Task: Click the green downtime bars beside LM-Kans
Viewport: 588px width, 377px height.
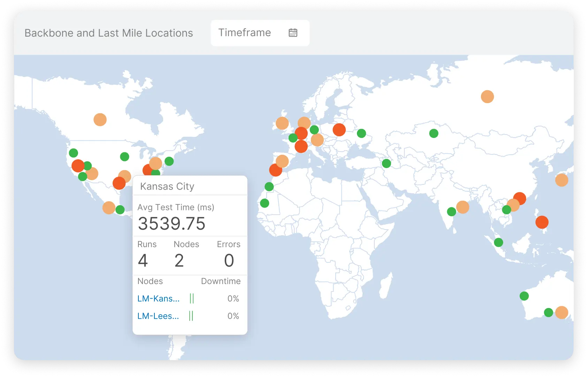Action: coord(191,298)
